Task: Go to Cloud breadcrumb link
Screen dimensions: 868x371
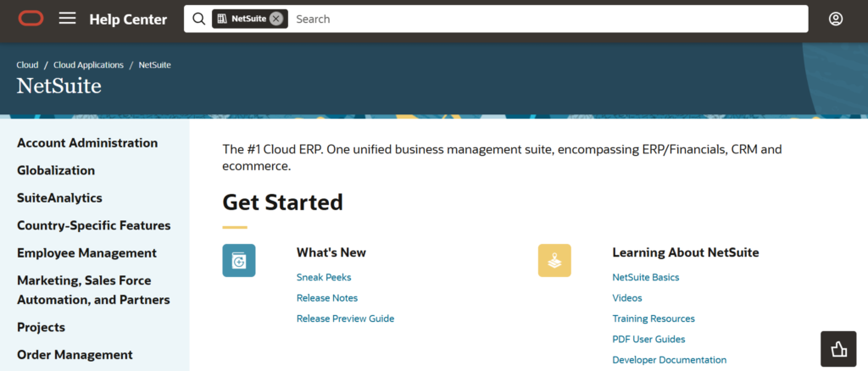Action: (x=27, y=65)
